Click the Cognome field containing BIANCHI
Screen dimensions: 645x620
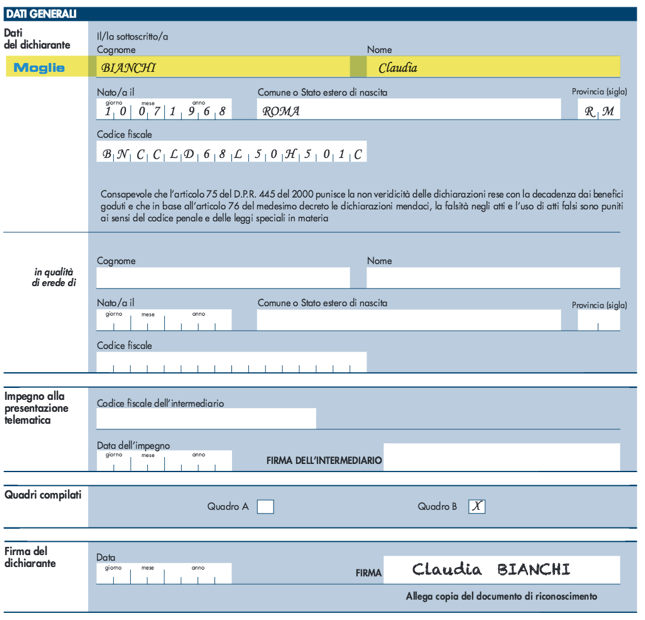click(223, 68)
